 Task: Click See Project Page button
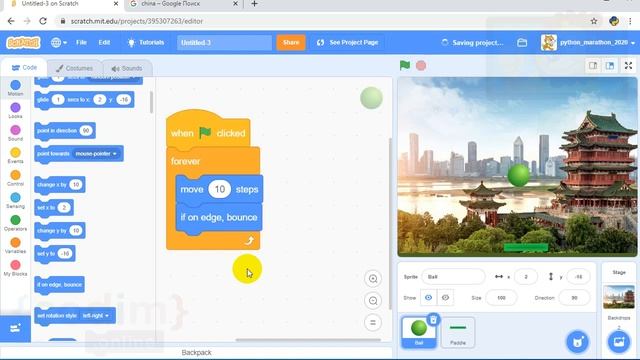(x=348, y=42)
